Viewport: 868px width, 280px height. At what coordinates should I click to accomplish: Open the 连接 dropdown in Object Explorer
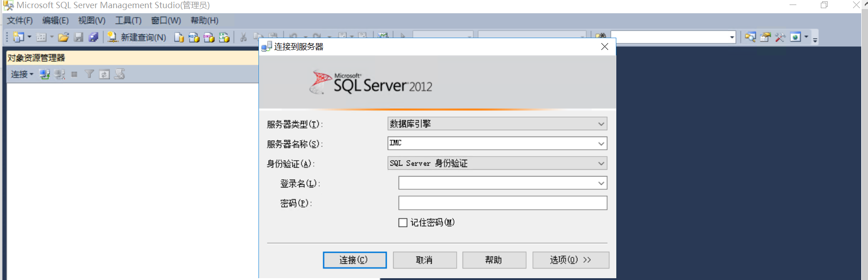point(22,74)
